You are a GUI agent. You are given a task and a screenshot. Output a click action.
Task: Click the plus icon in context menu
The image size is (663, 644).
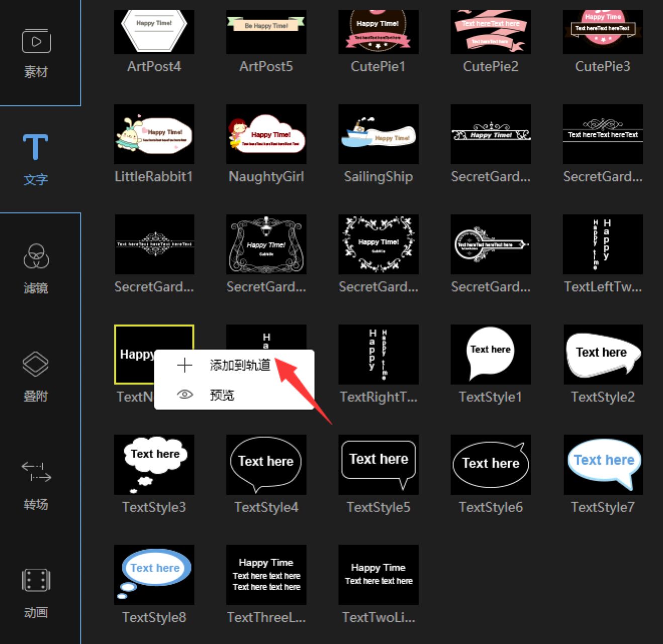(x=185, y=365)
